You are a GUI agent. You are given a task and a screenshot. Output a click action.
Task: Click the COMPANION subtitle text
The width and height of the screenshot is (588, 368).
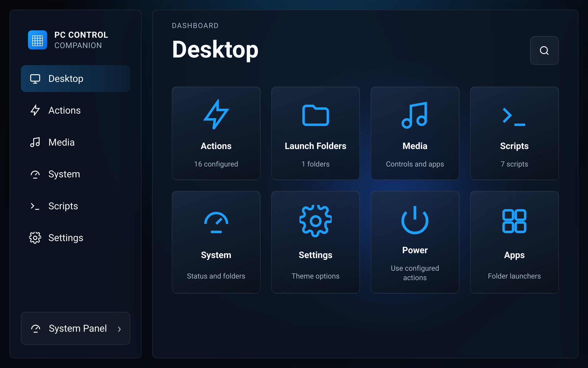tap(78, 46)
